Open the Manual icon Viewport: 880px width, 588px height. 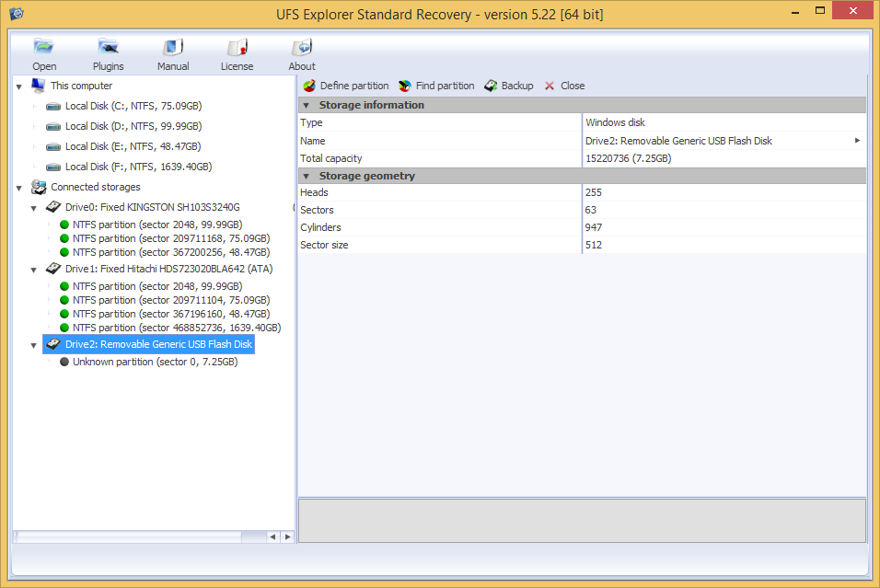(x=173, y=49)
